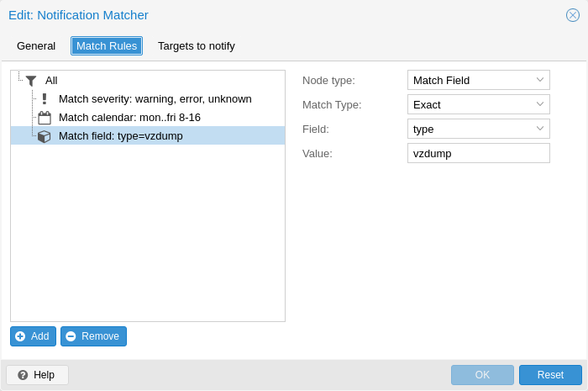Click the OK button
Screen dimensions: 588x391
[482, 375]
